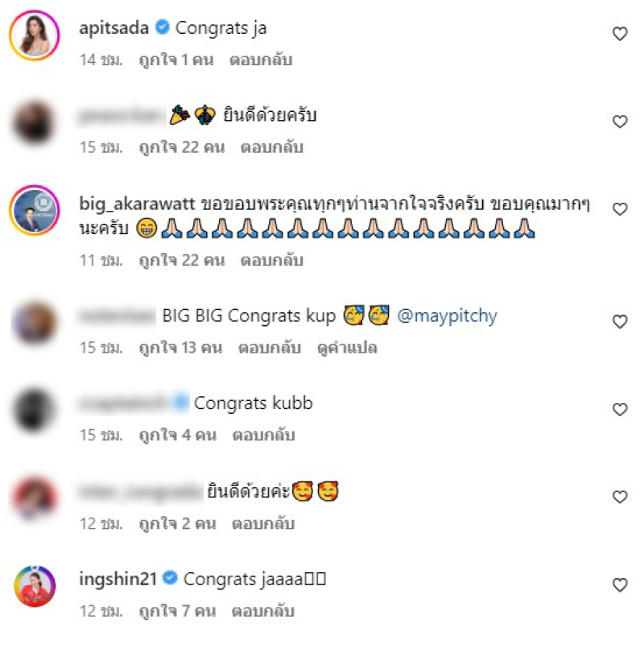The height and width of the screenshot is (648, 644).
Task: Reply to ingshin21's comment
Action: point(263,611)
